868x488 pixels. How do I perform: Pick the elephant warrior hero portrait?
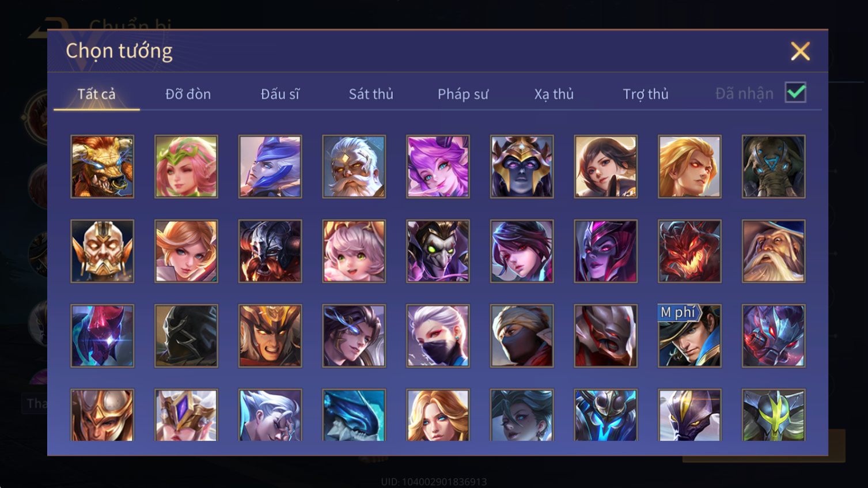point(774,167)
